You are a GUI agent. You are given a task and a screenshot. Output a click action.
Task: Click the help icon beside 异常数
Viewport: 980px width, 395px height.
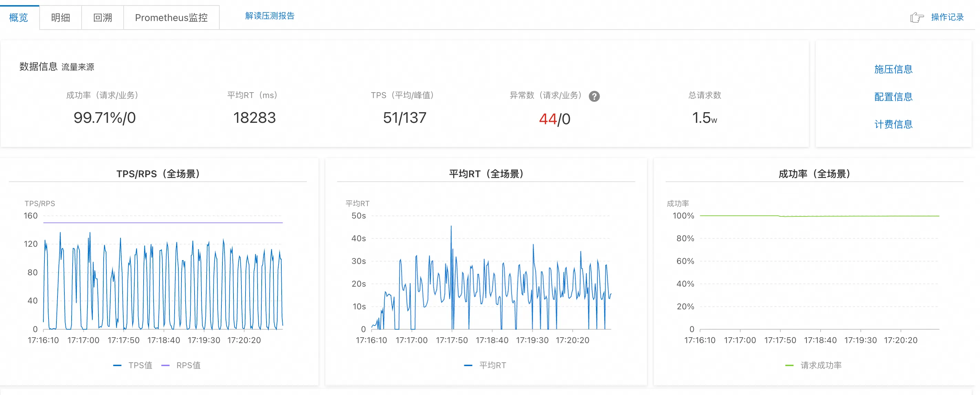pyautogui.click(x=594, y=96)
